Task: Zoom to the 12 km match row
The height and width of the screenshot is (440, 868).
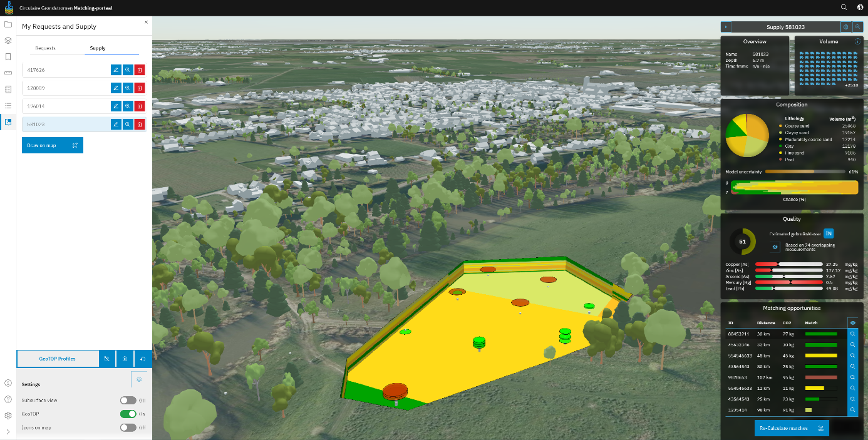Action: coord(852,388)
